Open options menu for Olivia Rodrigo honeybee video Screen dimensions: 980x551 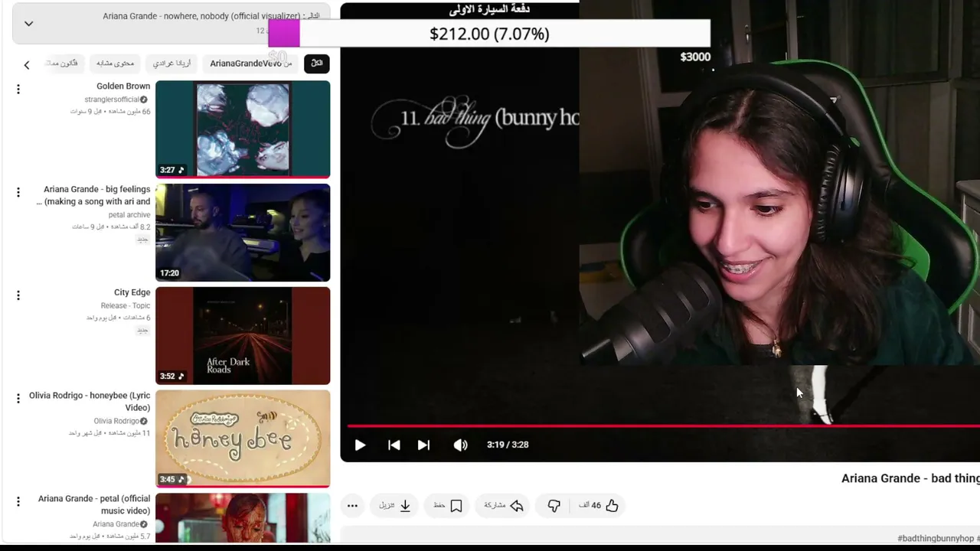(18, 399)
